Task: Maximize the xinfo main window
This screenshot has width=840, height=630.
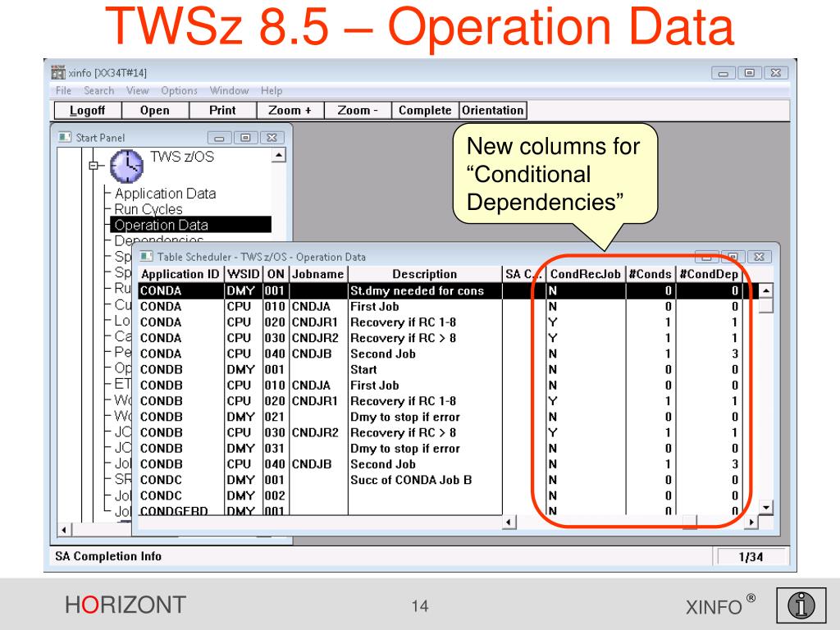Action: coord(750,72)
